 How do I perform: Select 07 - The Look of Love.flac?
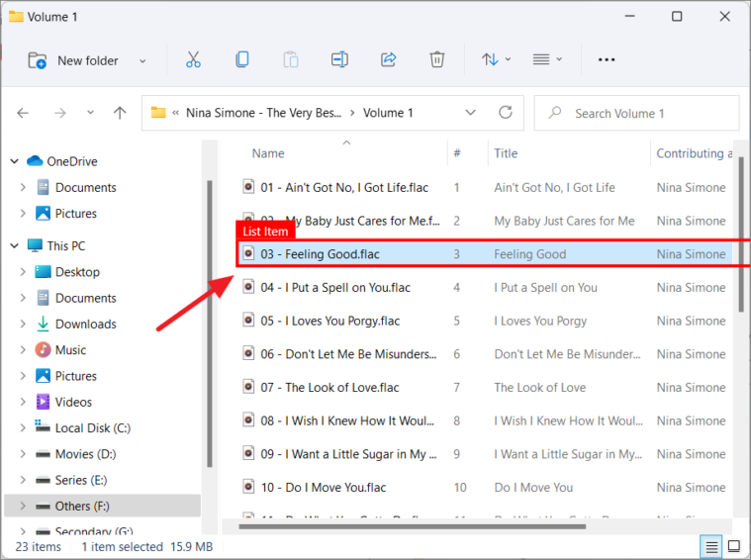pyautogui.click(x=329, y=388)
